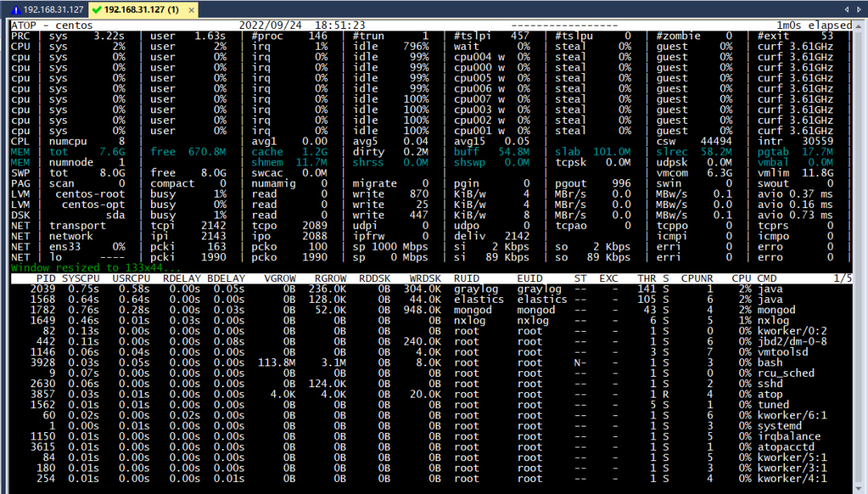868x494 pixels.
Task: Click the green checkmark connection icon
Action: (97, 10)
